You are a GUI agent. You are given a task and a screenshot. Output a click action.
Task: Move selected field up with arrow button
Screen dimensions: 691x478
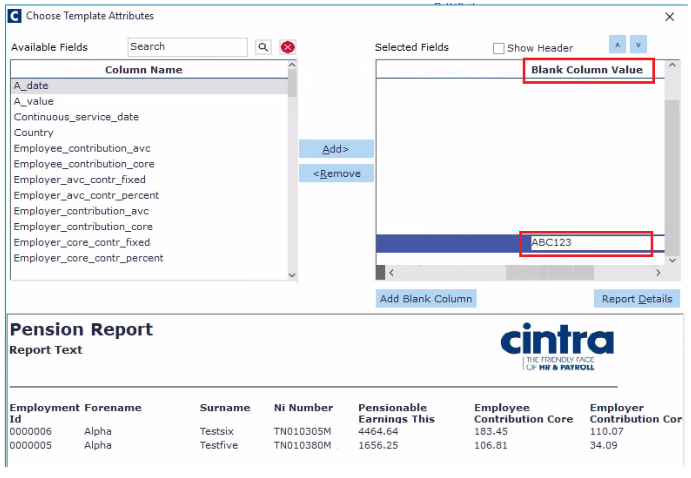tap(617, 45)
